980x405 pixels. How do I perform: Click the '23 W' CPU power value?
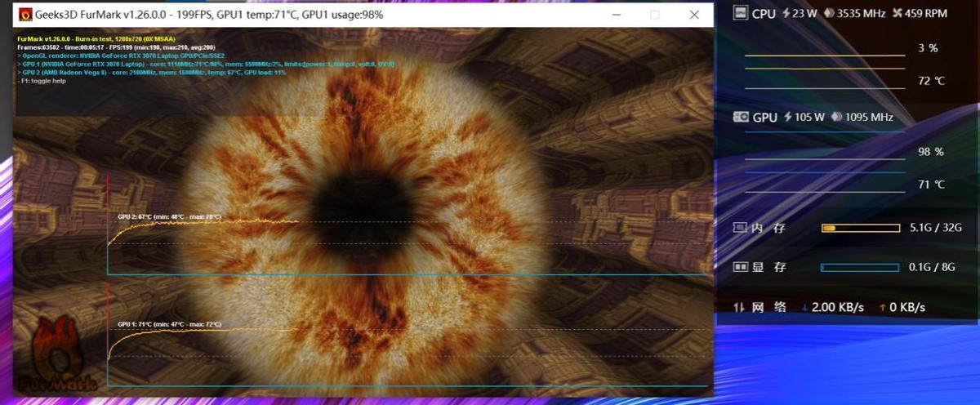coord(804,13)
